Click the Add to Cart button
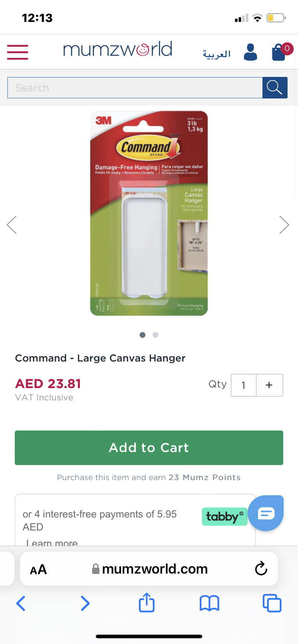Screen dimensions: 298x644 point(149,448)
